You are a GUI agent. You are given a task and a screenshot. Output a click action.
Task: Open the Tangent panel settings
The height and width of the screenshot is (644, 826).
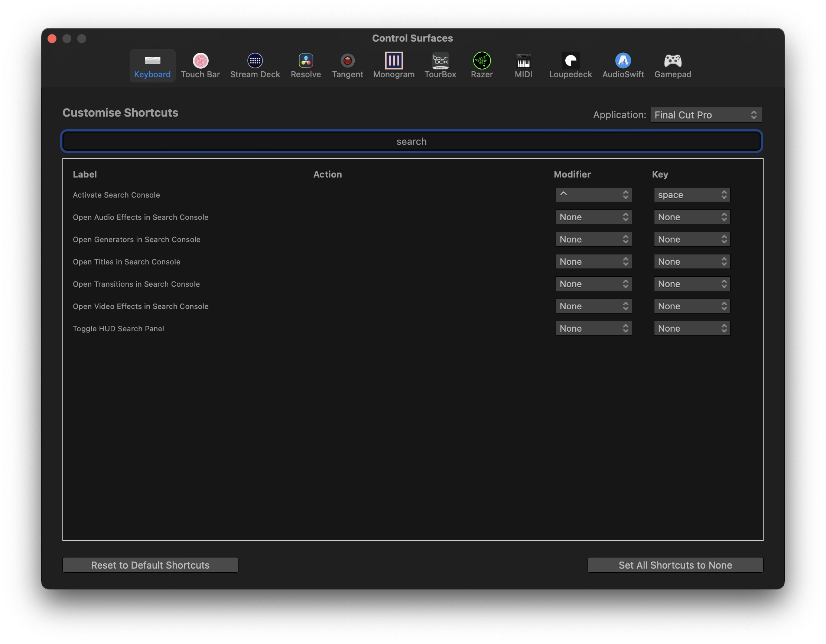(347, 65)
